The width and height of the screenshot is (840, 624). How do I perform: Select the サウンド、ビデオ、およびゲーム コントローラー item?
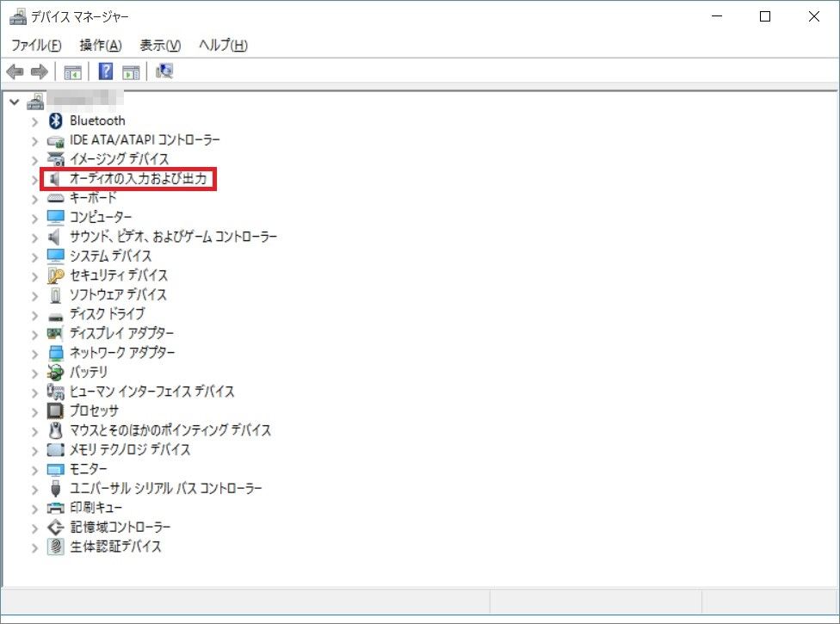173,237
